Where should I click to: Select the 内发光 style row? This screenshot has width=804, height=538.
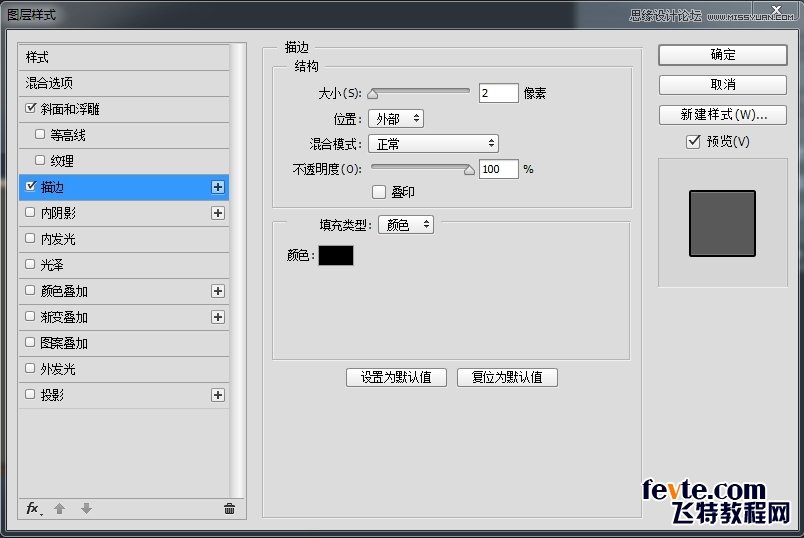pos(124,239)
